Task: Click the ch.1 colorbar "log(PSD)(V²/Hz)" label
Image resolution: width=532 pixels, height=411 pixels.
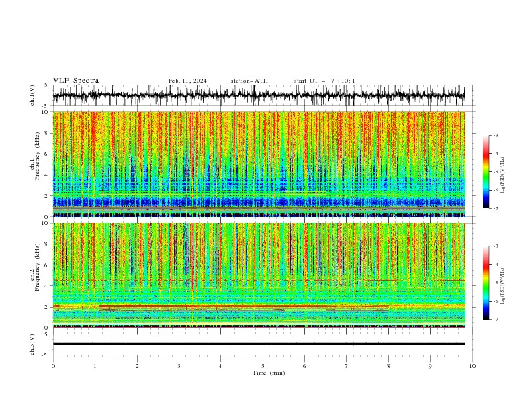Action: click(x=502, y=175)
